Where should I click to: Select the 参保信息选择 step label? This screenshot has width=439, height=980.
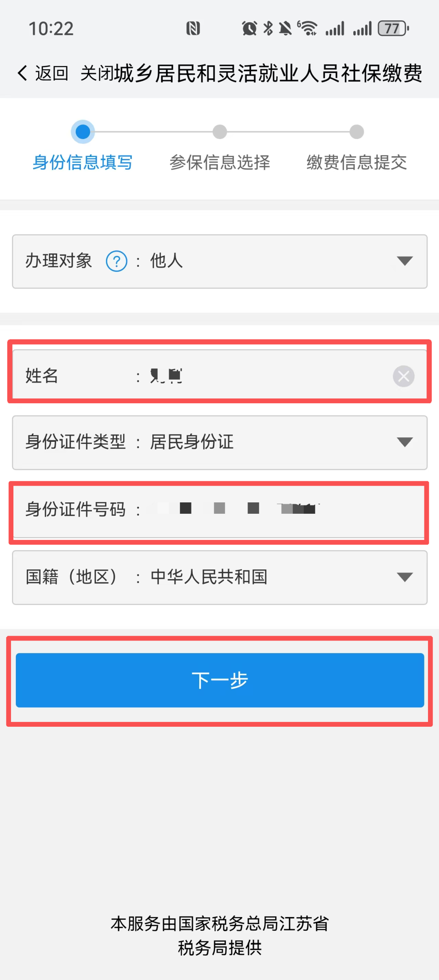220,163
